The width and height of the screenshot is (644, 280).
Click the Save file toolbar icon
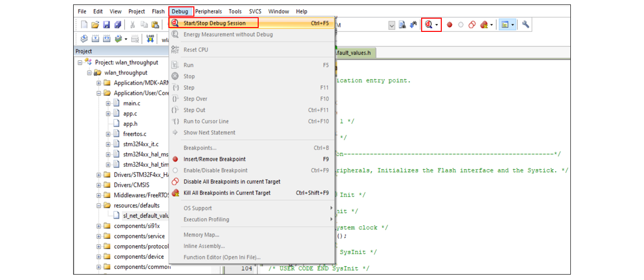[107, 25]
